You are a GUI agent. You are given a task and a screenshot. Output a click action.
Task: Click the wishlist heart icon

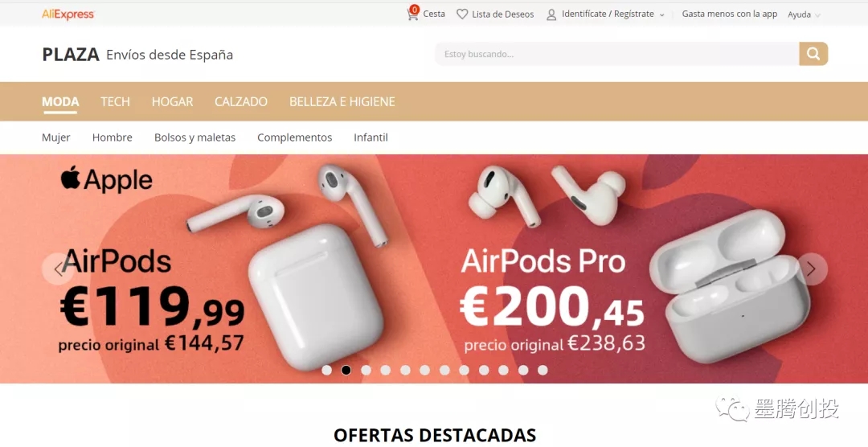tap(462, 14)
